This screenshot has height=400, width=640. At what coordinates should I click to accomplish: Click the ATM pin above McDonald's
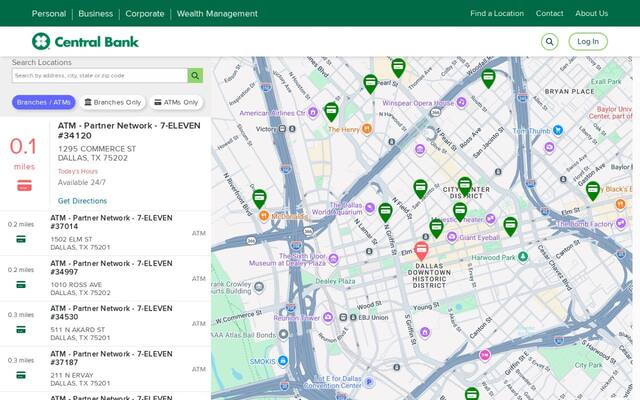coord(259,199)
